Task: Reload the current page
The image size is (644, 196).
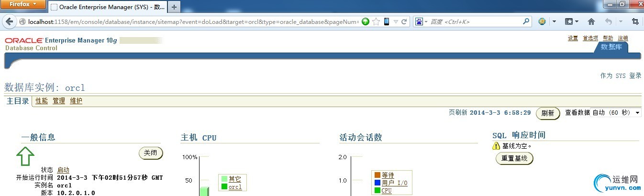Action: [404, 22]
